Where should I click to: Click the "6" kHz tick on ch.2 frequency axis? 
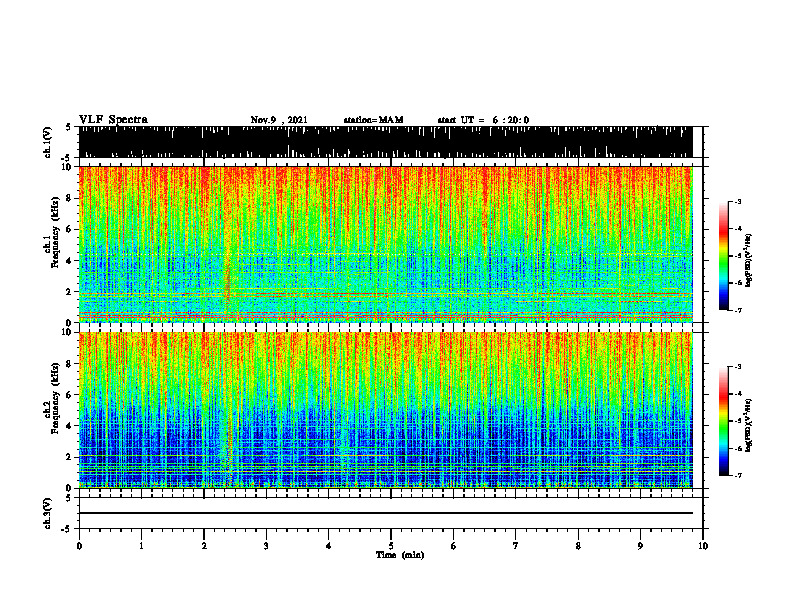[69, 394]
